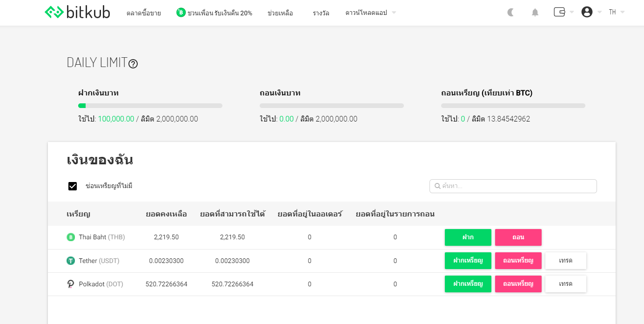The image size is (644, 324).
Task: Expand the account dropdown arrow
Action: (600, 12)
